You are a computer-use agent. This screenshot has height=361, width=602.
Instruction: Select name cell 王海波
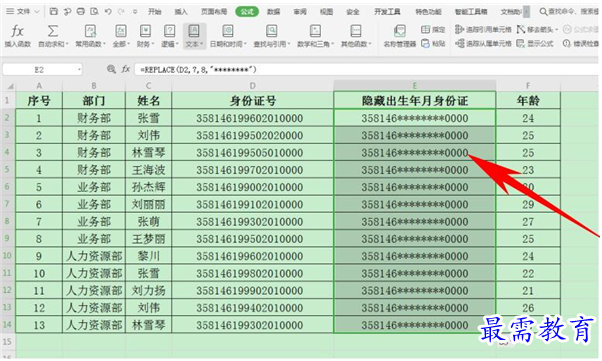tap(149, 170)
